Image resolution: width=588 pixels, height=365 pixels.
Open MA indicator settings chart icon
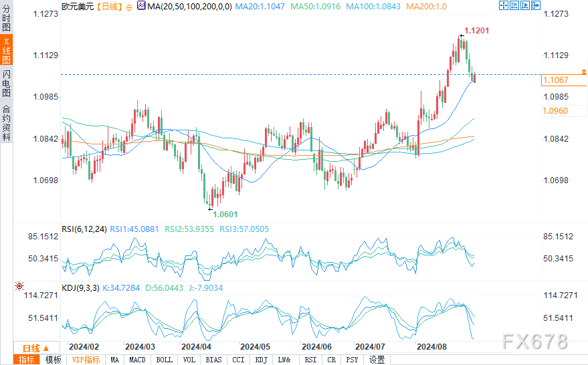[x=141, y=5]
